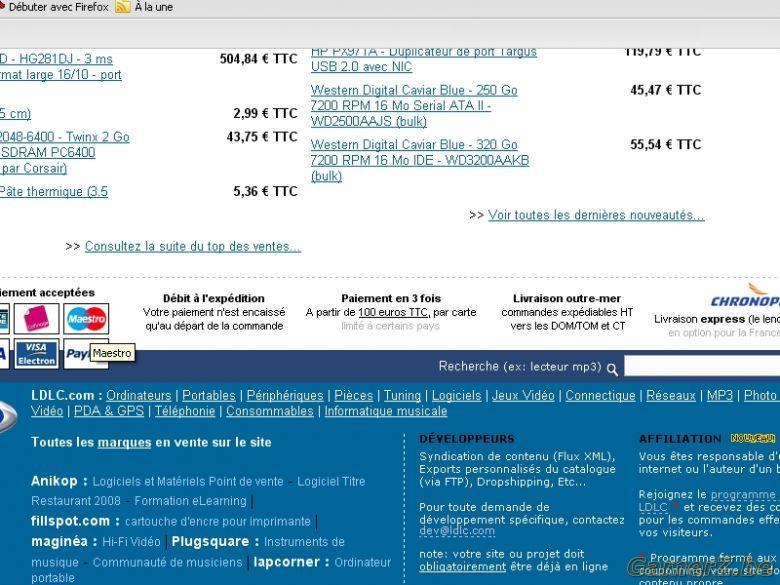Click the Maestro payment card icon
The image size is (780, 585).
[86, 318]
